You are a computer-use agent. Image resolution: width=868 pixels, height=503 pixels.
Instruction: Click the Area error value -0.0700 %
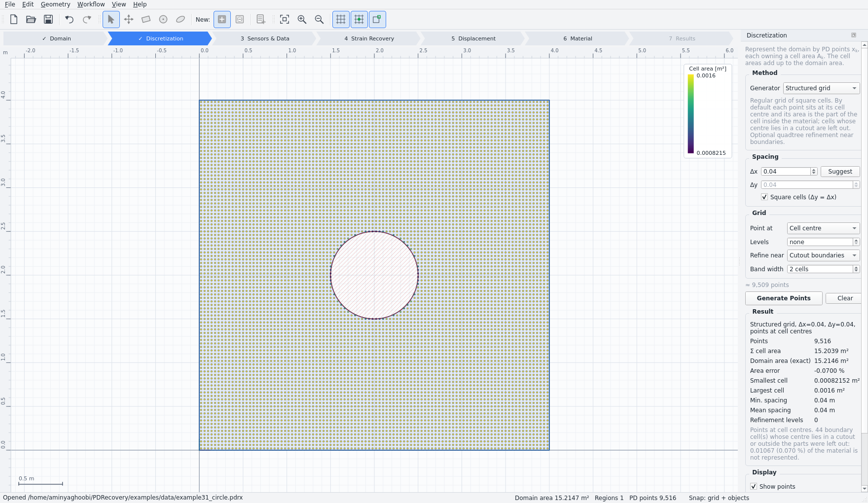click(x=829, y=370)
